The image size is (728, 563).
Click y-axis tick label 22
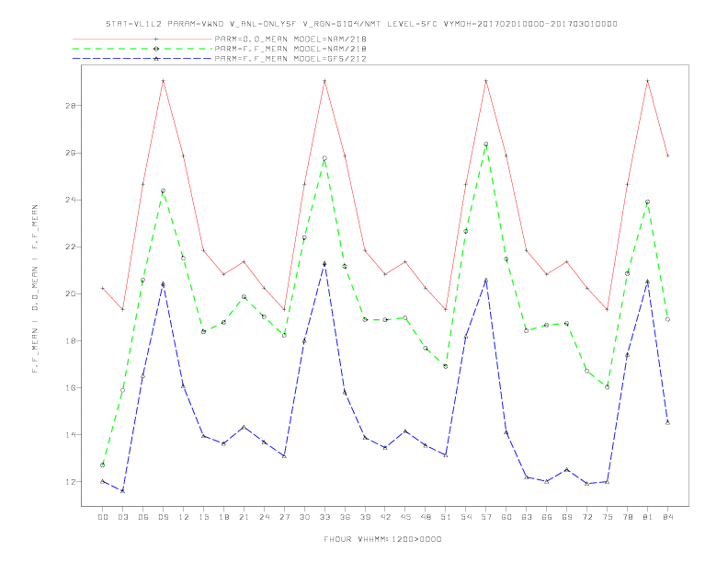[70, 247]
